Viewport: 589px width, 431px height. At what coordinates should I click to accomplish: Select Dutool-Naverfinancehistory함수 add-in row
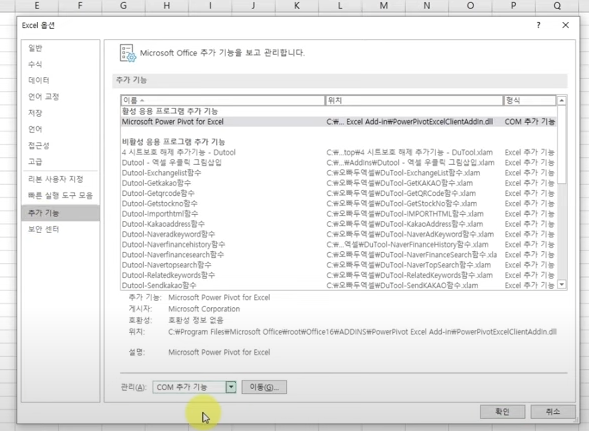(x=338, y=245)
